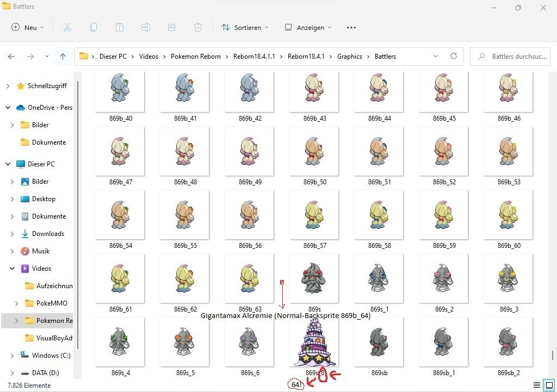
Task: Select OneDrive - Pers in the sidebar
Action: (45, 108)
